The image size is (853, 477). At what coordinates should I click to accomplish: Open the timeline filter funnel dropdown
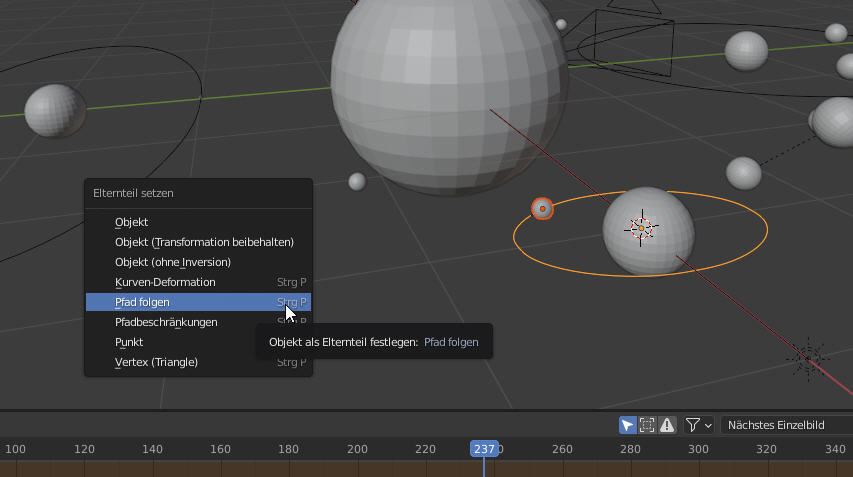tap(699, 425)
